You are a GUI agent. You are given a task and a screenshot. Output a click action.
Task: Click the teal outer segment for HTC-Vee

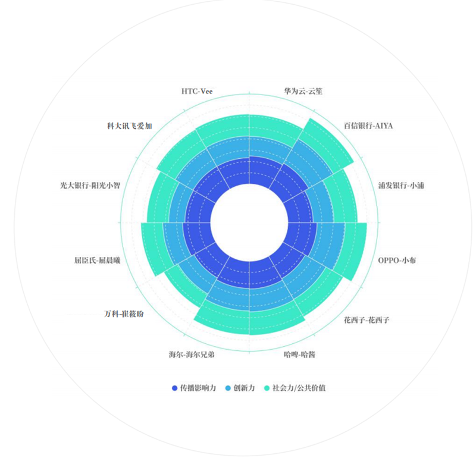click(x=225, y=128)
